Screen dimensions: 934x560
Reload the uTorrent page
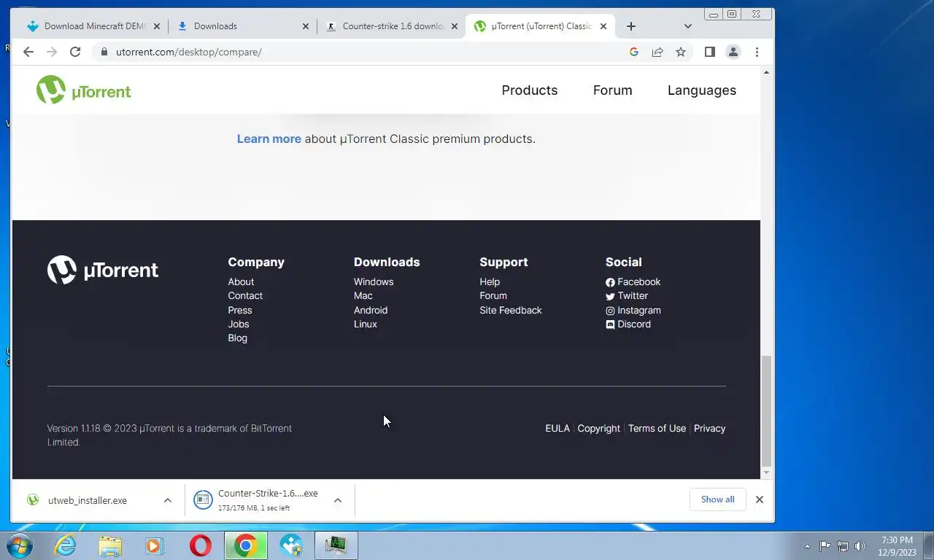74,52
